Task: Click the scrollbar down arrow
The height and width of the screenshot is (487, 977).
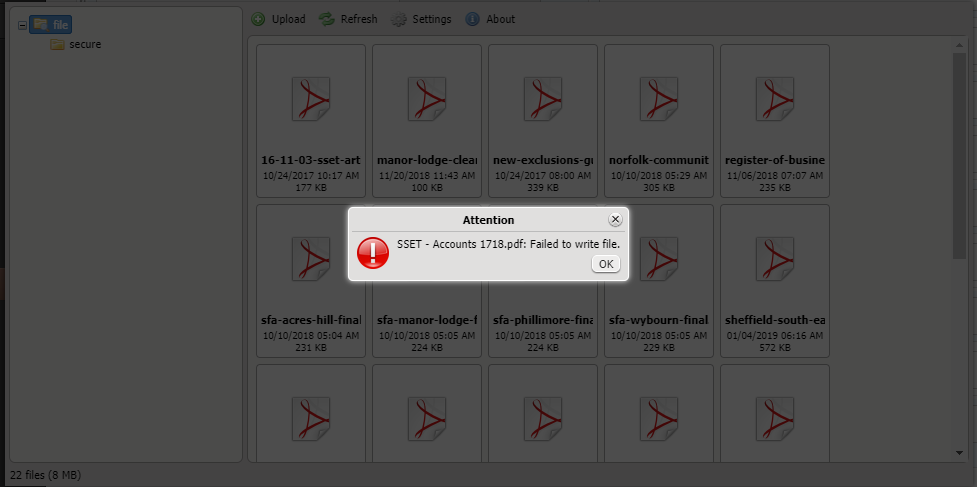Action: 960,453
